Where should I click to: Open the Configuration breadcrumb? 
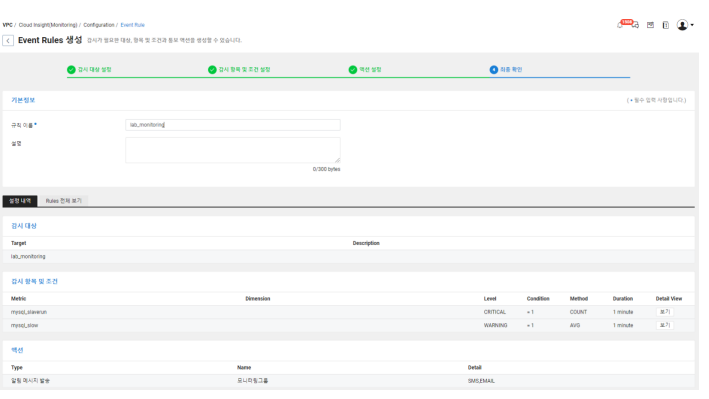point(99,25)
